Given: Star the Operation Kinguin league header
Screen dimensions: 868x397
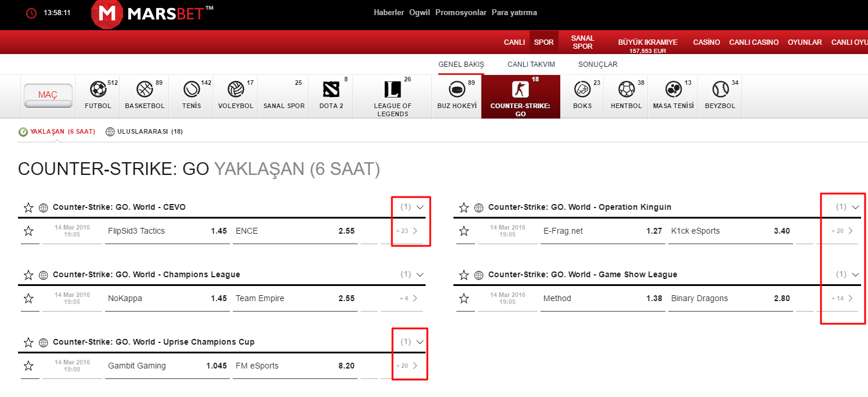Looking at the screenshot, I should pyautogui.click(x=464, y=208).
